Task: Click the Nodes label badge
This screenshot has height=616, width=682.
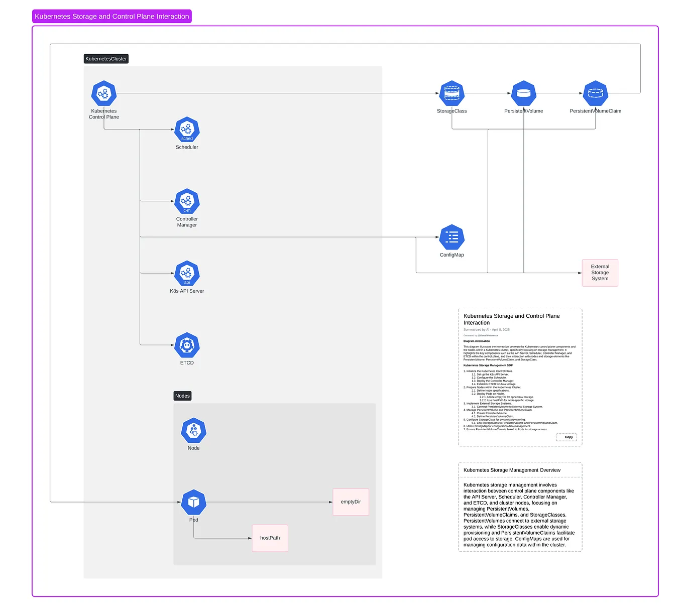Action: (x=182, y=396)
